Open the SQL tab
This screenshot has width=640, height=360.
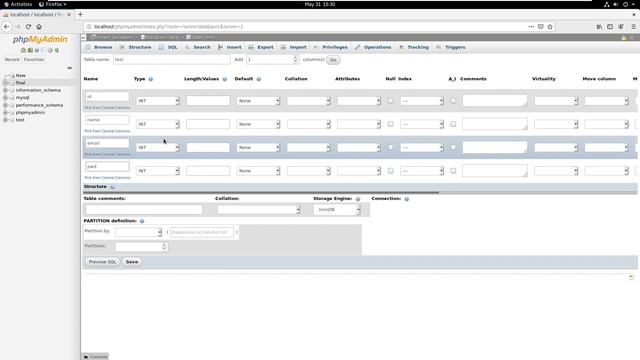coord(168,47)
